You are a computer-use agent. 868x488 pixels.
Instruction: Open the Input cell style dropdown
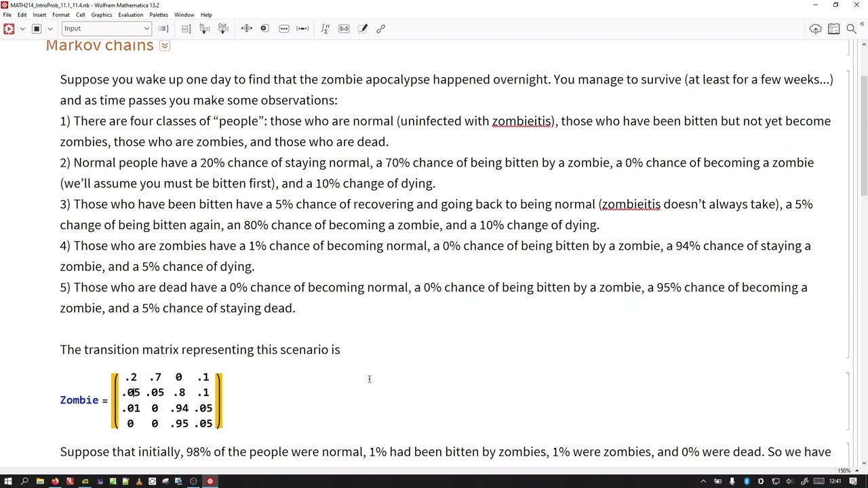(x=106, y=28)
